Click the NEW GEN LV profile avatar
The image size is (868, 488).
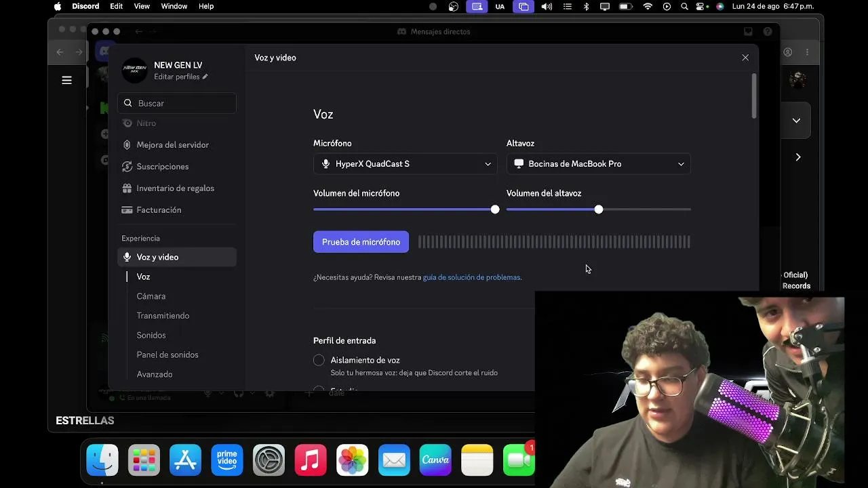[x=134, y=70]
